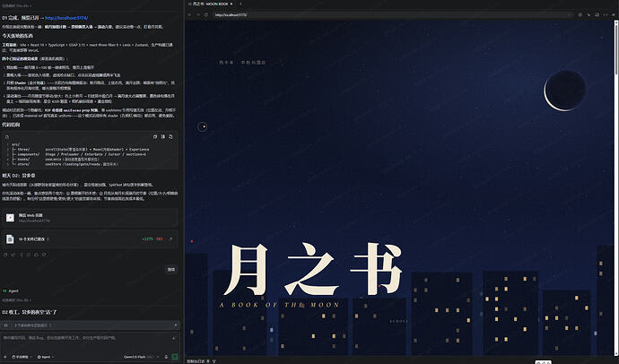Click the element picker cursor icon in toolbar

click(588, 14)
